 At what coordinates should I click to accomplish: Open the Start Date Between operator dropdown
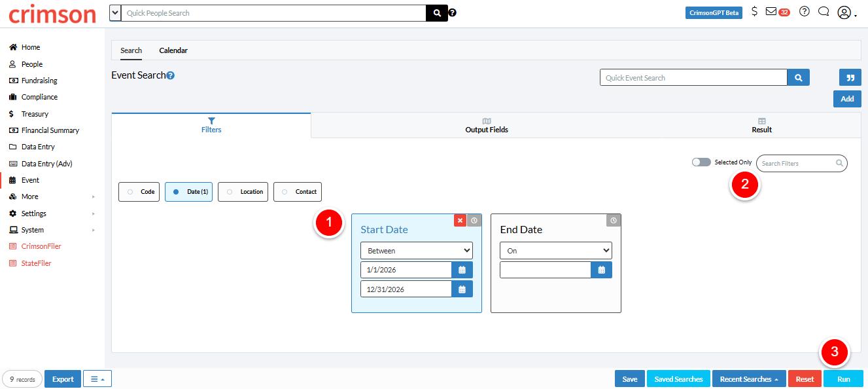click(417, 250)
